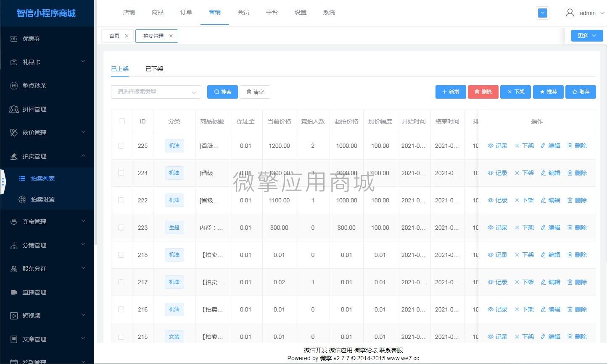Expand the 礼品卡 sidebar submenu chevron

tap(83, 62)
